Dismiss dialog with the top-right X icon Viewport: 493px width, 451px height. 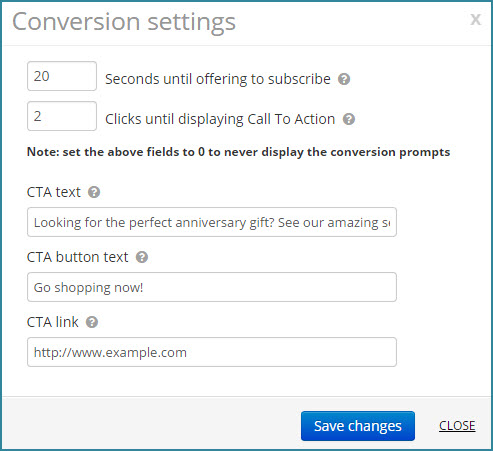pyautogui.click(x=475, y=19)
